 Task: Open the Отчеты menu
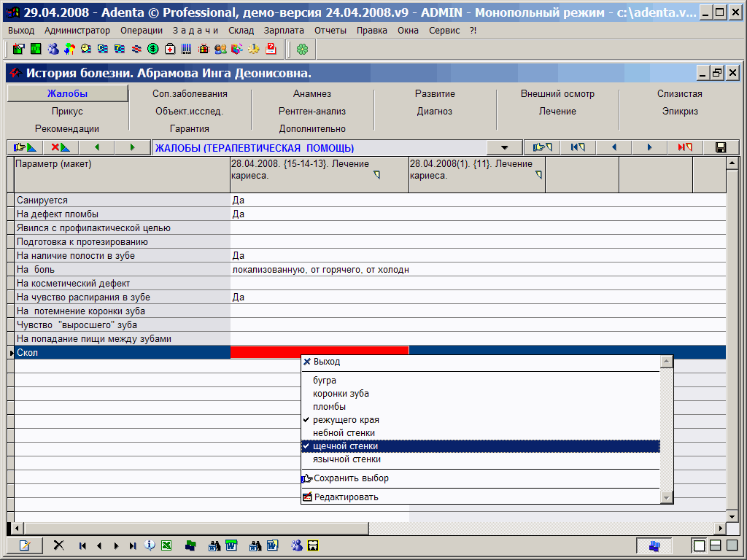click(330, 30)
